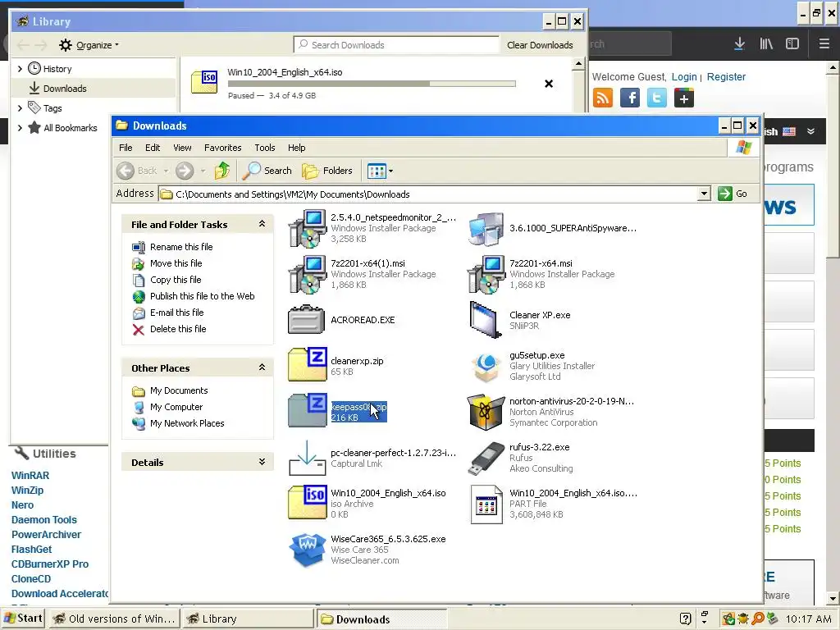840x630 pixels.
Task: Select the 7z2201-x64.msi file icon
Action: tap(486, 274)
